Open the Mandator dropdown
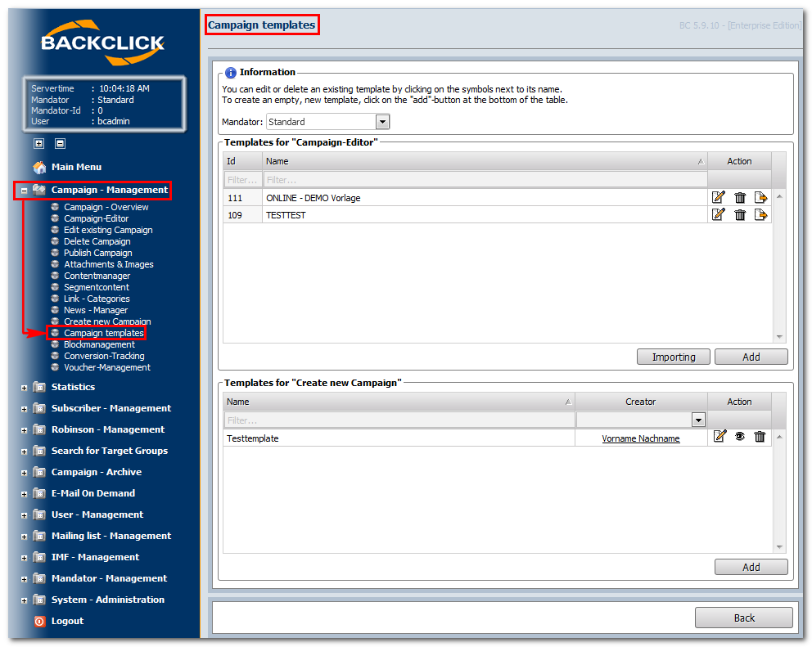Image resolution: width=812 pixels, height=647 pixels. point(382,122)
